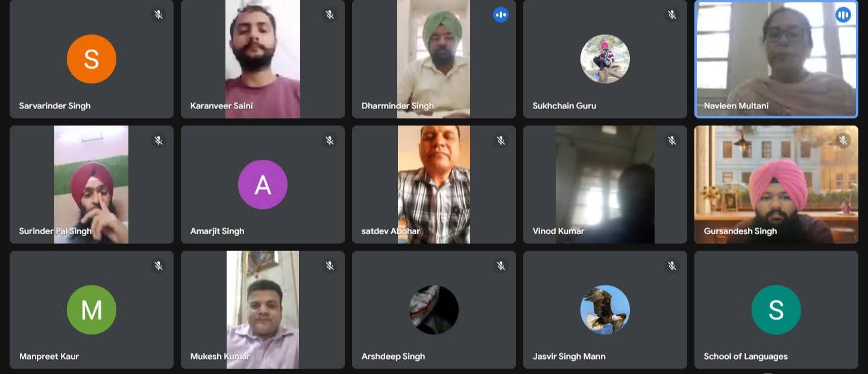The image size is (868, 374).
Task: Click muted mic icon on Amarjit Singh tile
Action: tap(330, 140)
